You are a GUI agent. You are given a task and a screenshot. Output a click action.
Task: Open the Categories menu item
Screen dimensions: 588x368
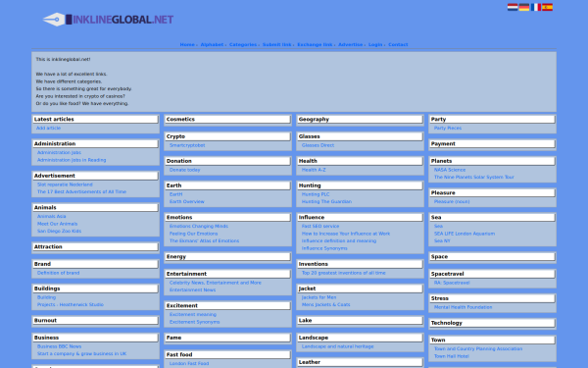click(x=243, y=45)
